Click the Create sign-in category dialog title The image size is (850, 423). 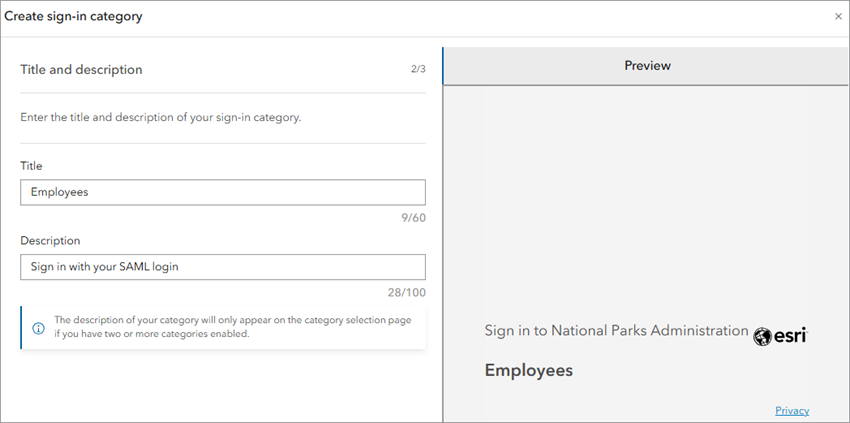coord(73,17)
